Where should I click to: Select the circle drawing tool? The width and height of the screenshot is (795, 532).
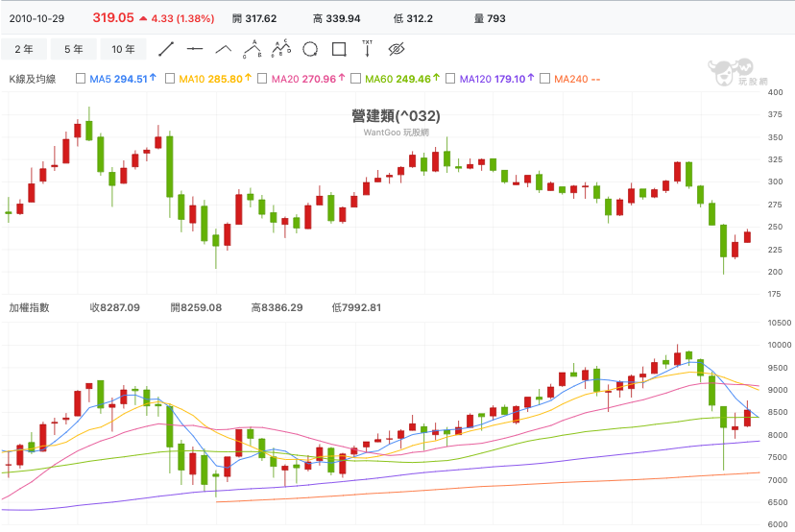point(310,49)
